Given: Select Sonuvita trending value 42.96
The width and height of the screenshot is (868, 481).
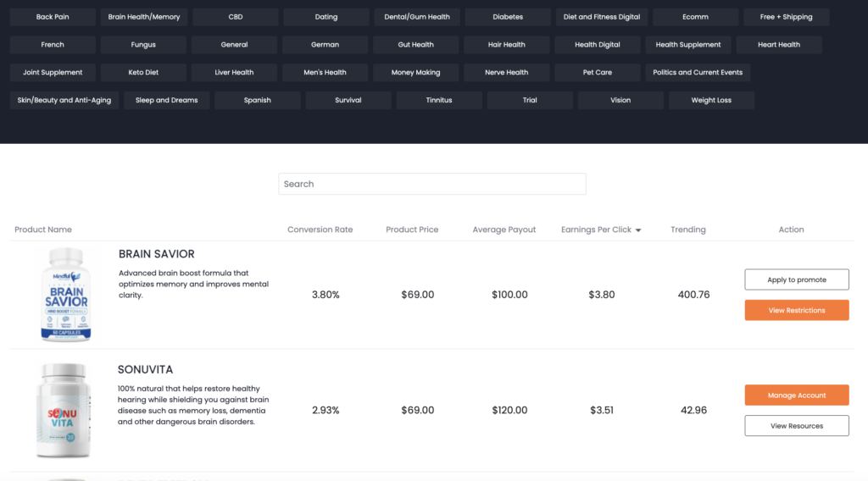Looking at the screenshot, I should [693, 410].
